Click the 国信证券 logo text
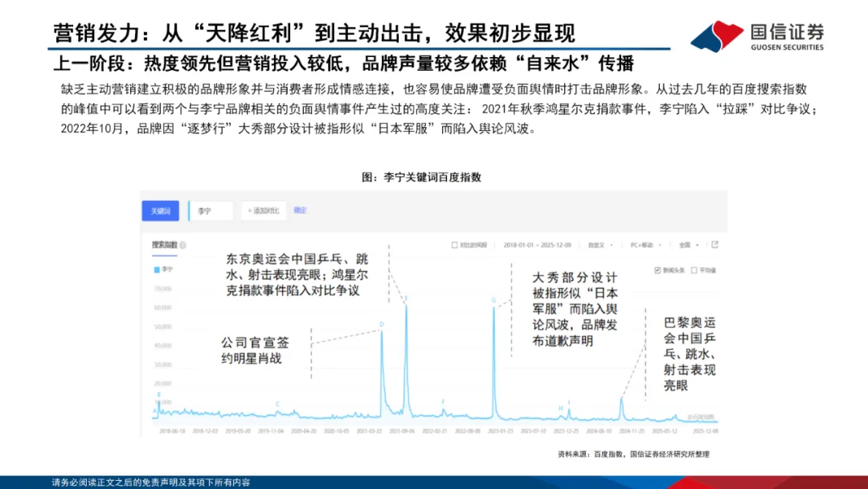 pos(787,32)
